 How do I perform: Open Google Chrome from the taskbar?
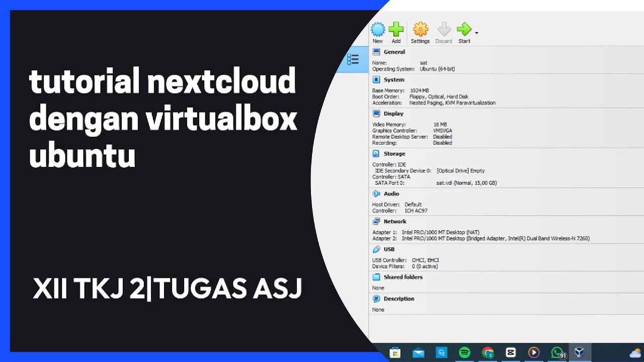click(x=488, y=353)
